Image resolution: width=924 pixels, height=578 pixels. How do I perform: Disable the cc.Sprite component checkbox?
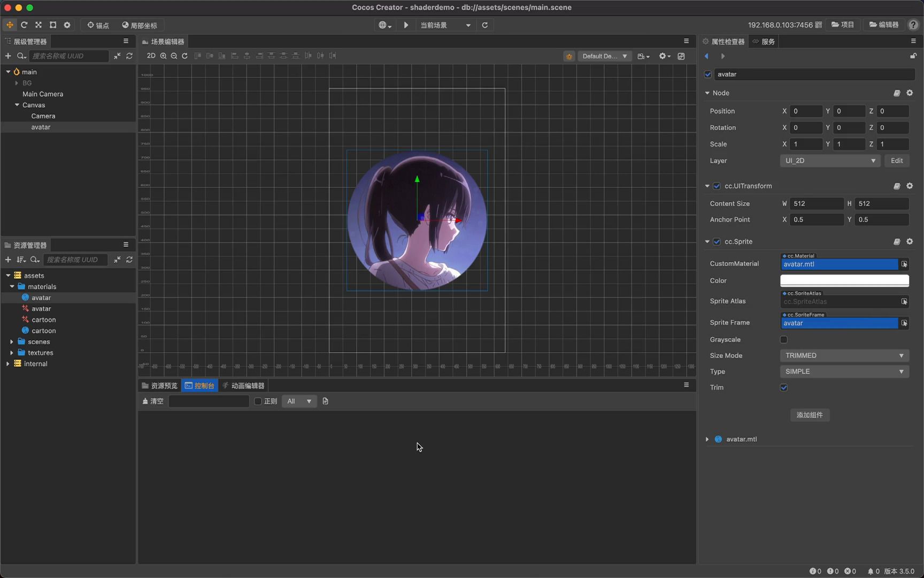click(x=717, y=242)
